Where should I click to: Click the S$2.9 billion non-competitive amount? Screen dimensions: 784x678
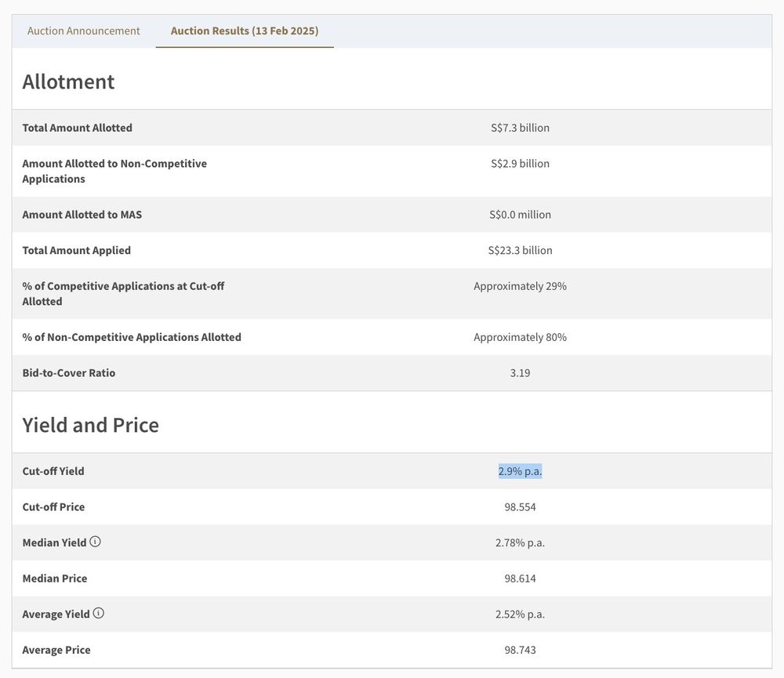(x=520, y=164)
